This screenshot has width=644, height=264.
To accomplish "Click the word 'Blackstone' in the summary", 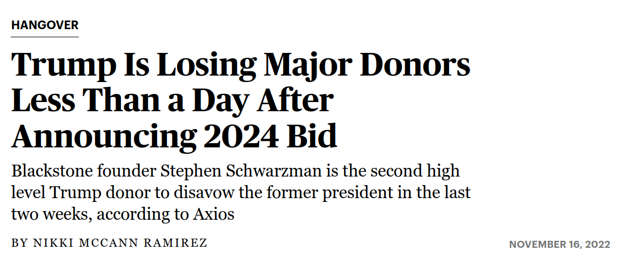I will point(52,171).
